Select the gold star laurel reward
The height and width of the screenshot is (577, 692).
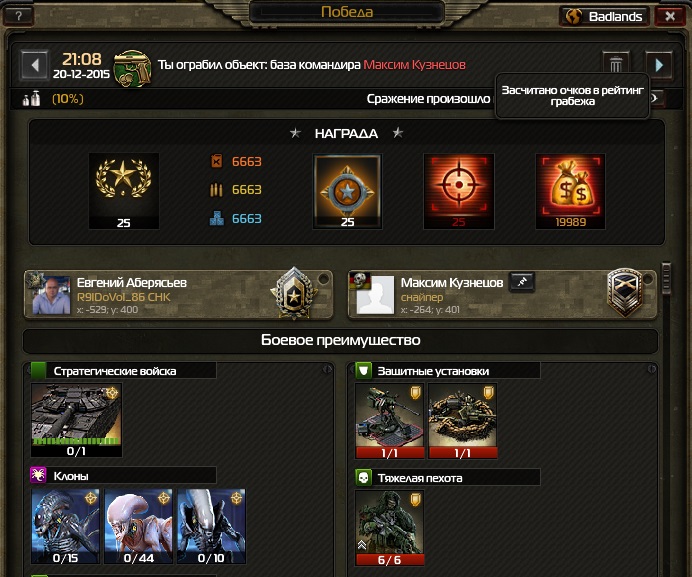pyautogui.click(x=124, y=191)
